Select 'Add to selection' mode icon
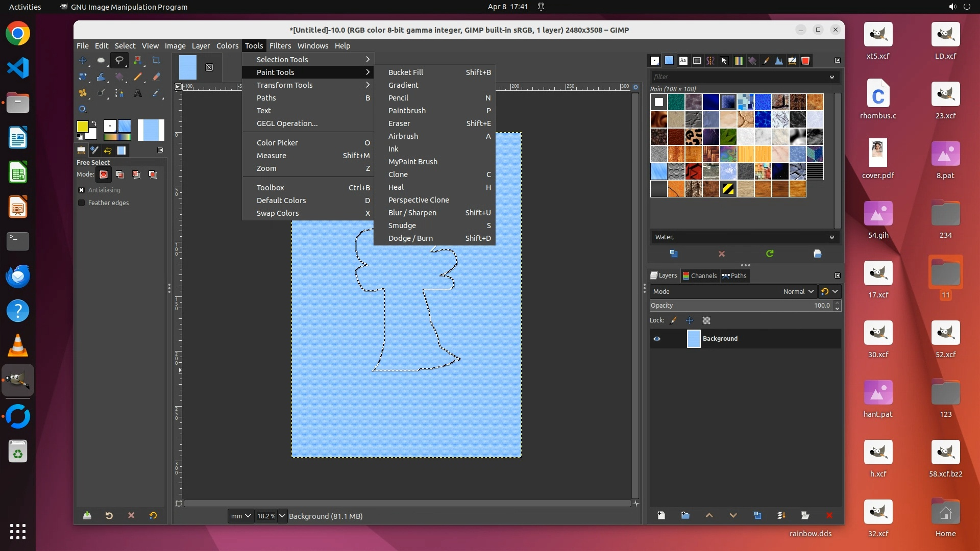 (x=120, y=174)
